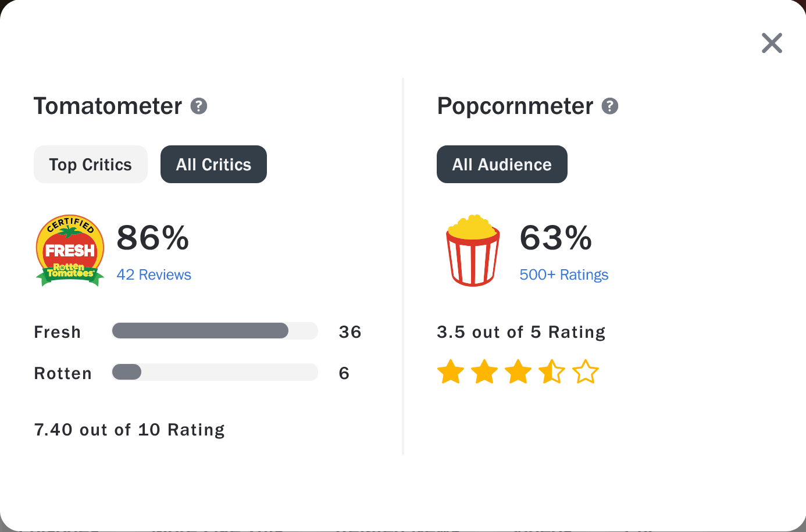Click the red popcorn bucket icon

(473, 251)
